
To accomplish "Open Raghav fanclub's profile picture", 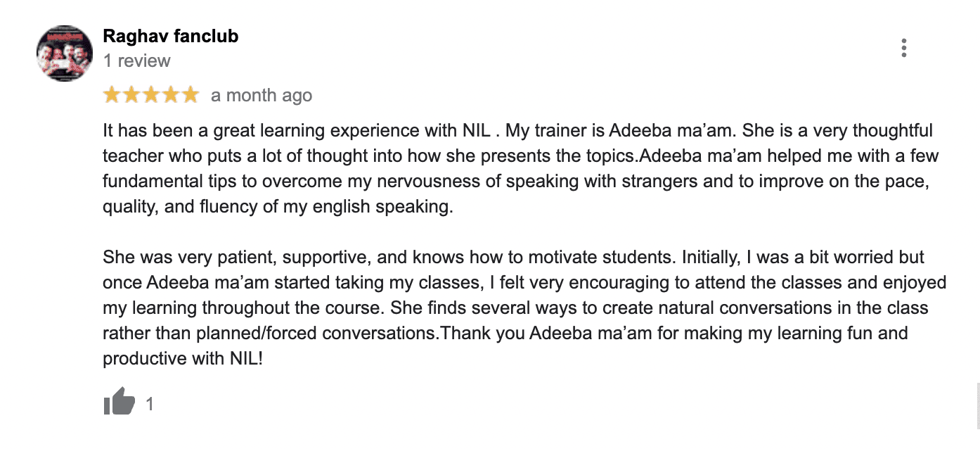I will point(65,53).
